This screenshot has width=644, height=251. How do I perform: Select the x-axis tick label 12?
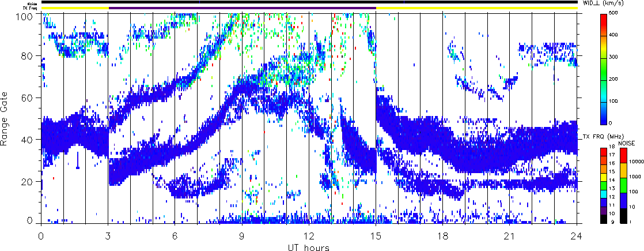[309, 235]
